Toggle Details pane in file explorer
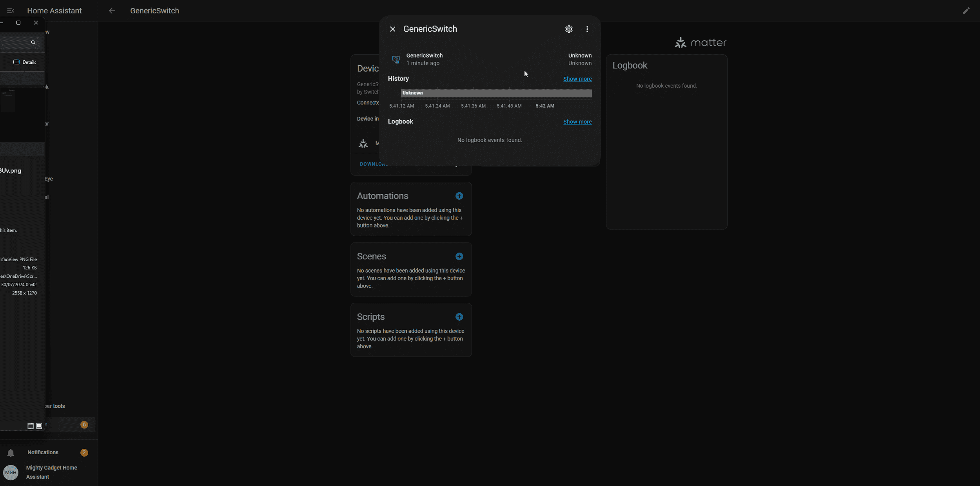This screenshot has height=486, width=980. (25, 62)
